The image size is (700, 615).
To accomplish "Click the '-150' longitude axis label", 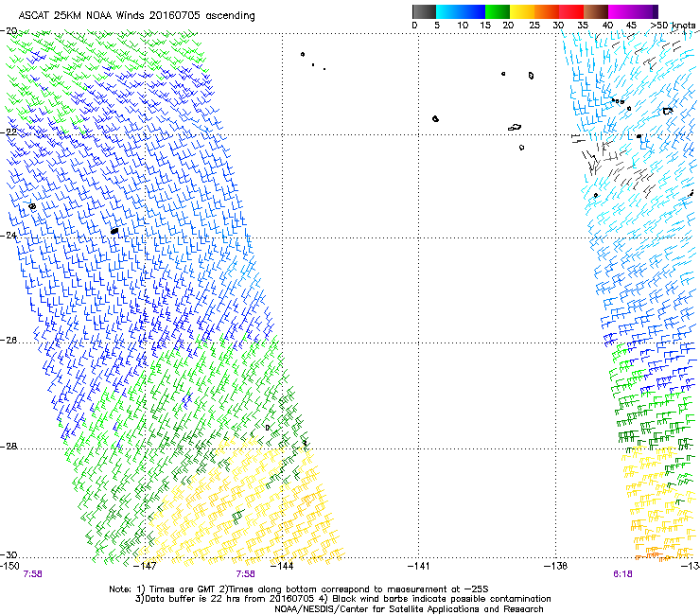I will 9,566.
